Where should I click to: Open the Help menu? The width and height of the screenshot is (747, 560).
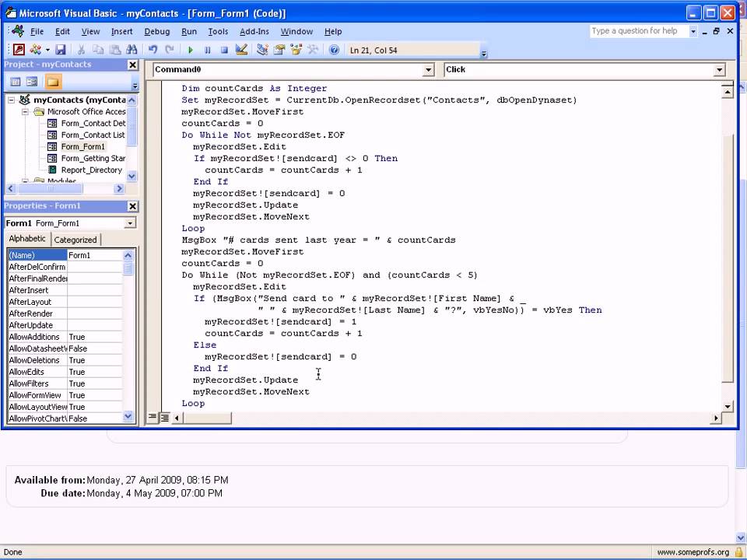point(333,31)
